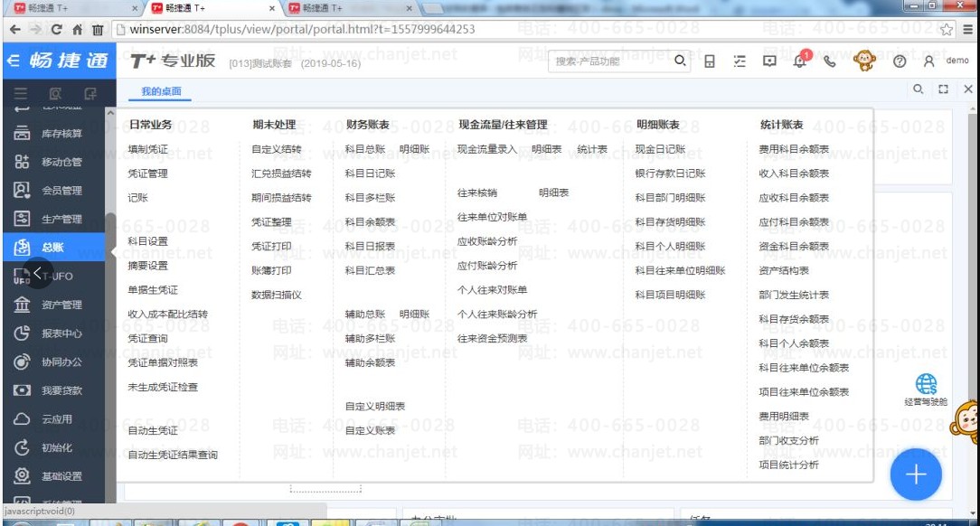Click the 畅捷通 logo back arrow
Screen dimensions: 980x526
14,61
